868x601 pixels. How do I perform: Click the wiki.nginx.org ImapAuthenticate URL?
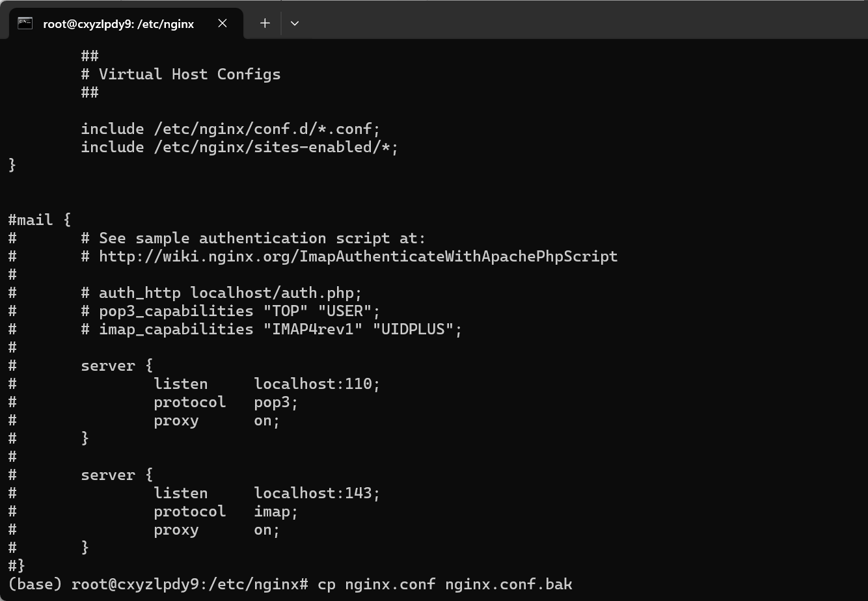tap(358, 256)
